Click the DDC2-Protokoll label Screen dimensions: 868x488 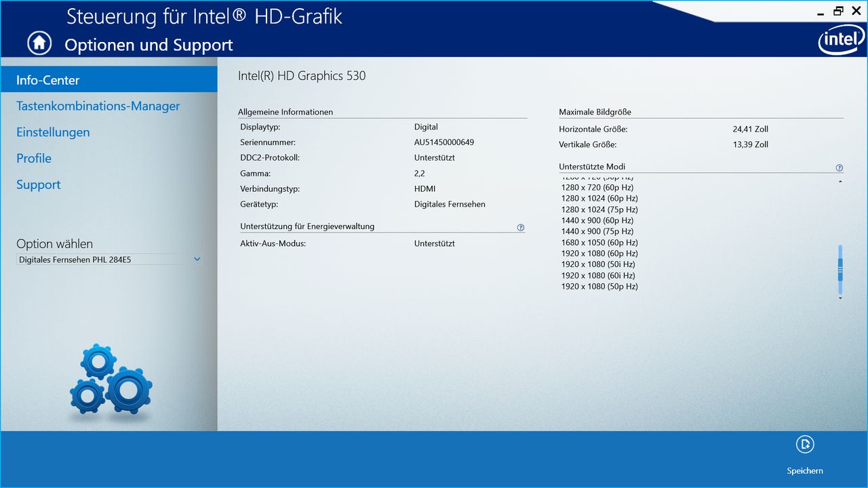tap(270, 158)
